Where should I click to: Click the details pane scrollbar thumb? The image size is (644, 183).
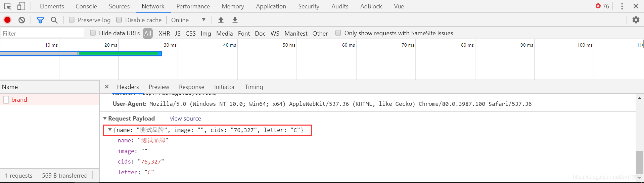640,163
